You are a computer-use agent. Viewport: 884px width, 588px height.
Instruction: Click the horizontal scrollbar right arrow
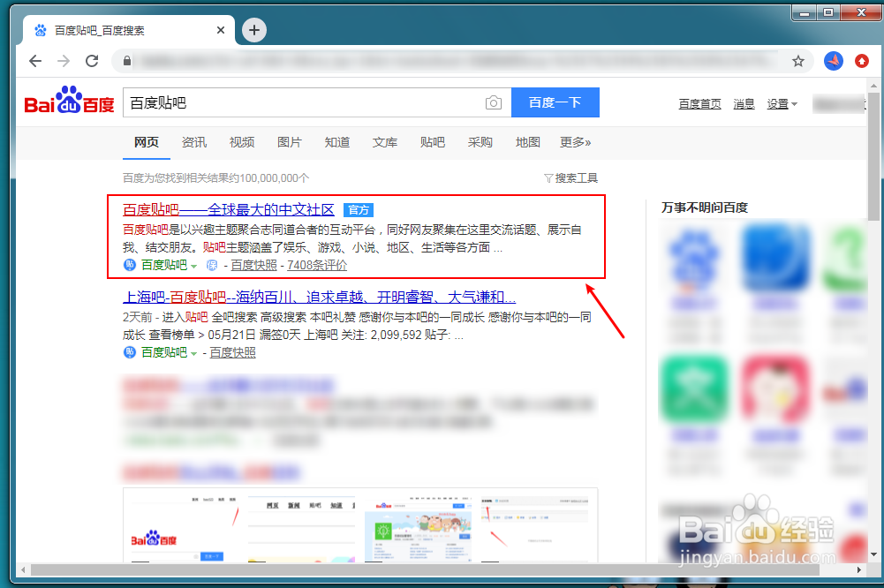click(x=858, y=570)
